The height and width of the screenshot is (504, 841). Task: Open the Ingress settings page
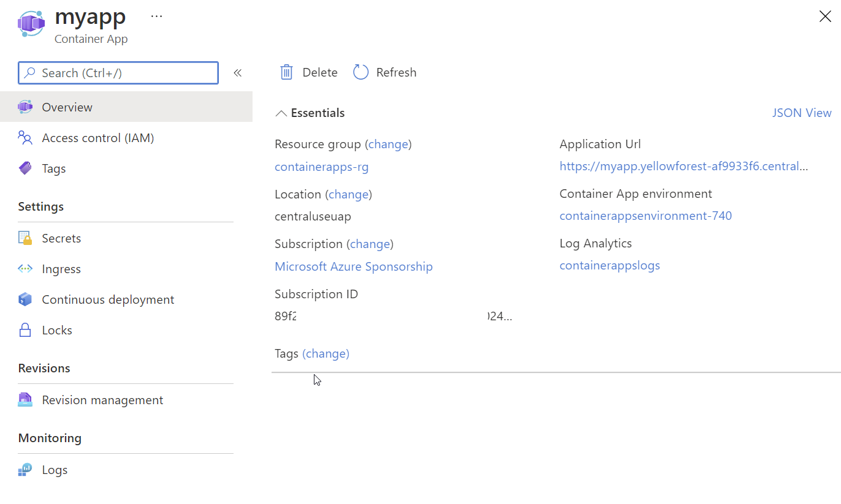pyautogui.click(x=61, y=269)
